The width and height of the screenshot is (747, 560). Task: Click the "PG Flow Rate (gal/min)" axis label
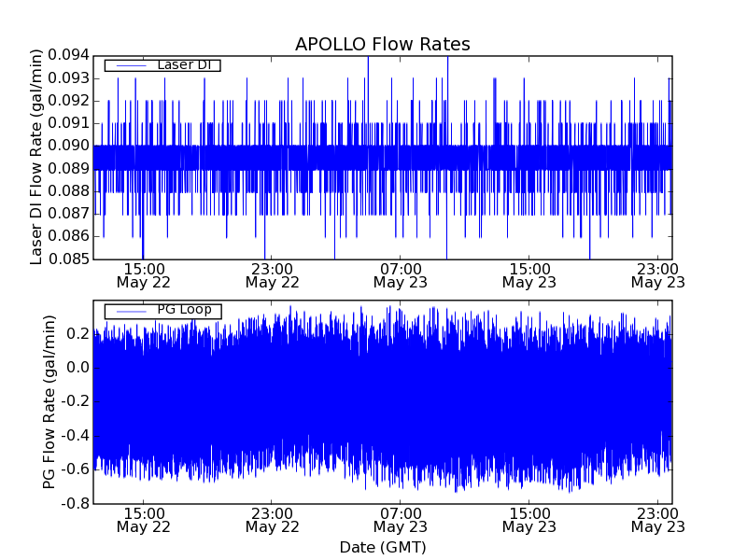pyautogui.click(x=49, y=402)
